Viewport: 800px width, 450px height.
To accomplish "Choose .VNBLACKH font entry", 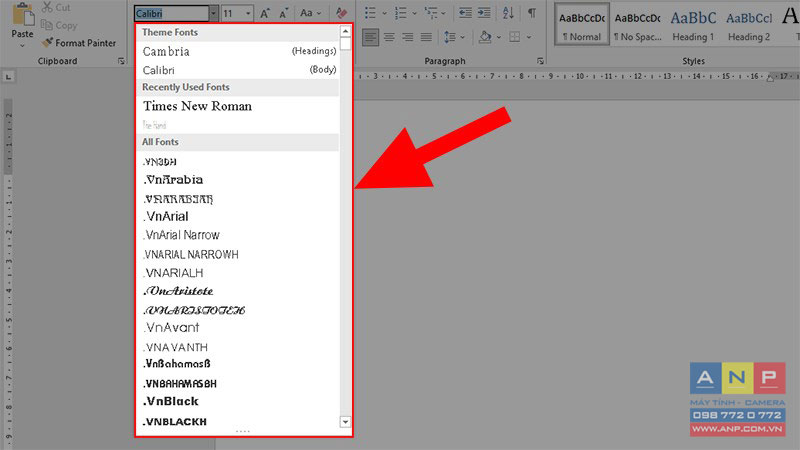I will [x=238, y=421].
